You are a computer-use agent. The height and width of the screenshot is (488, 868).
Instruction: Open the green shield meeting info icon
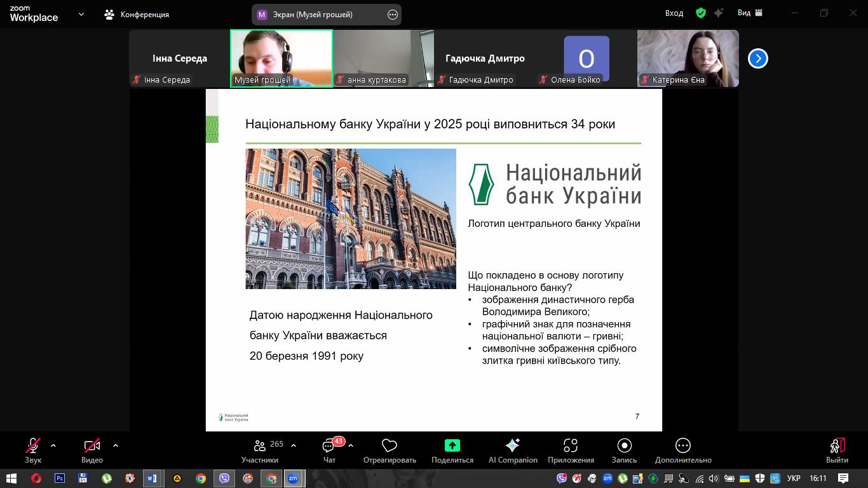pos(701,13)
